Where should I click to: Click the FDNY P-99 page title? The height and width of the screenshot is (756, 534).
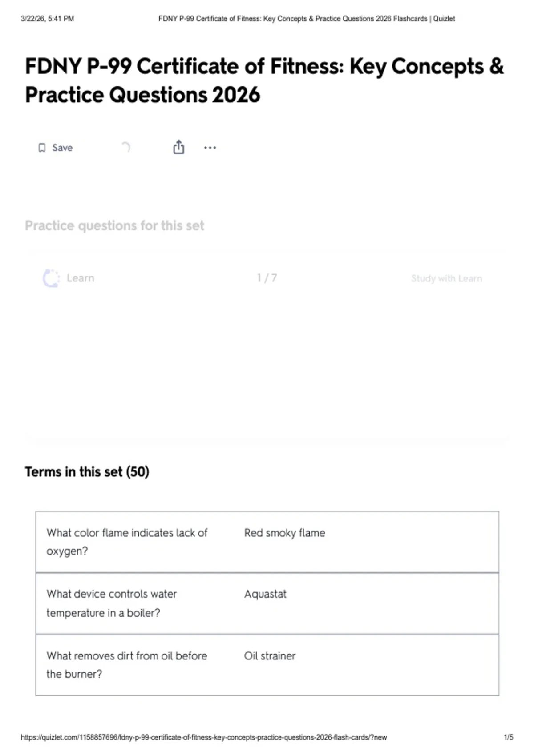(264, 80)
